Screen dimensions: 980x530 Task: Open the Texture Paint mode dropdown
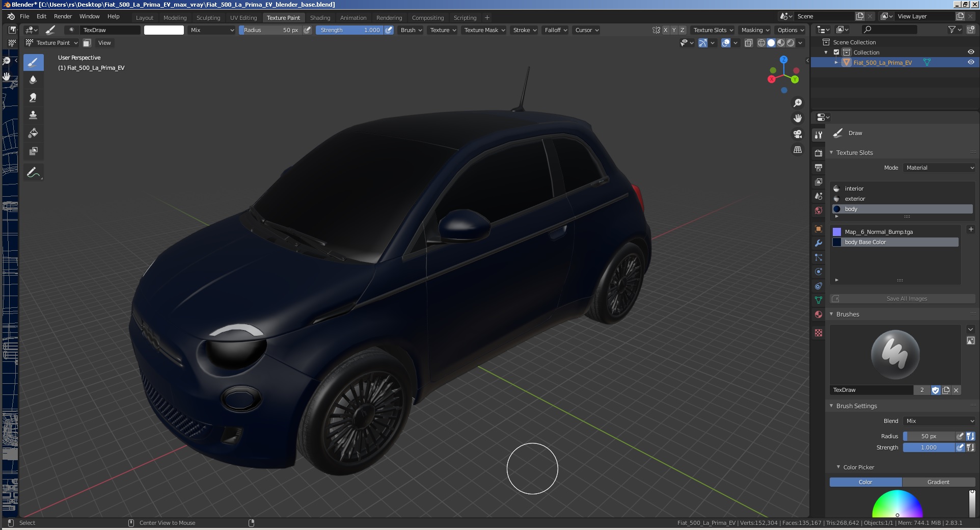pos(52,43)
